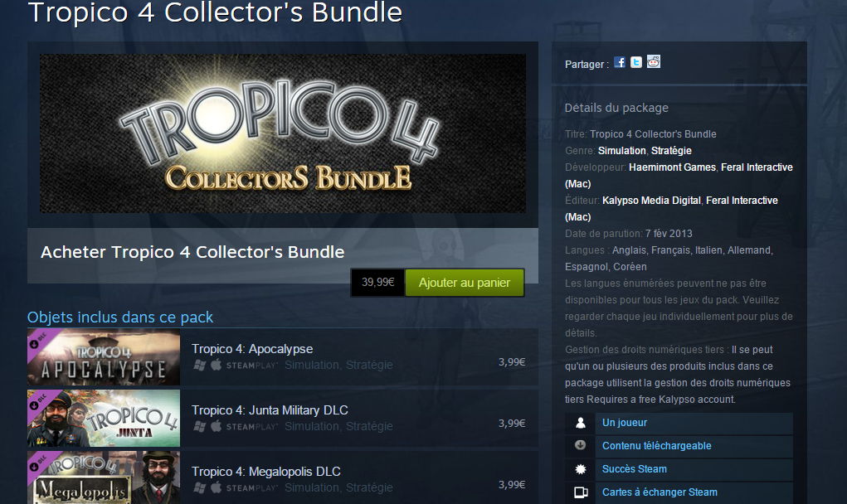Share on Twitter icon

pos(636,62)
